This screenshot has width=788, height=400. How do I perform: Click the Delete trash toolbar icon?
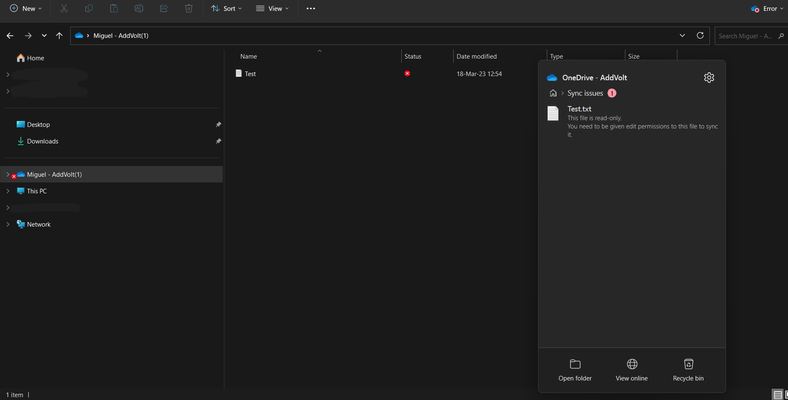[x=188, y=9]
